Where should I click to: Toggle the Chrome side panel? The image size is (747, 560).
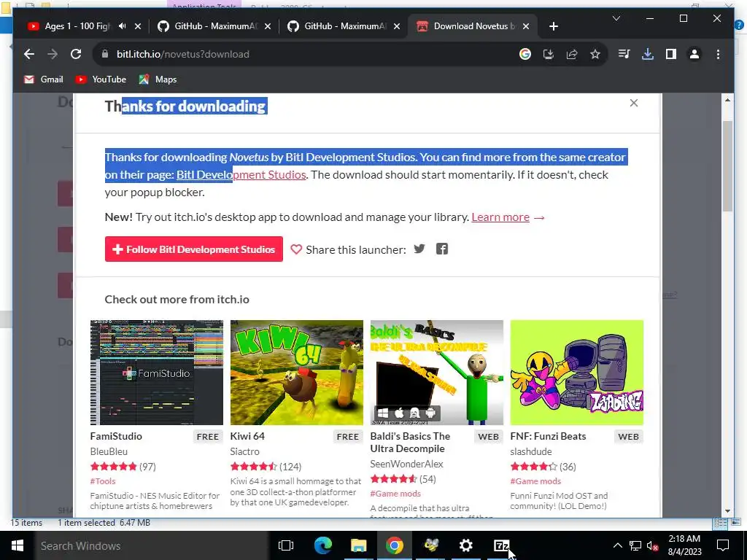point(671,54)
